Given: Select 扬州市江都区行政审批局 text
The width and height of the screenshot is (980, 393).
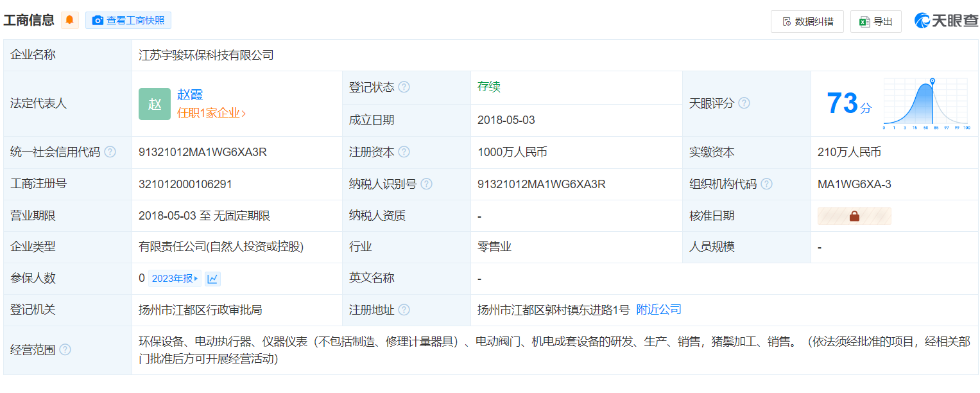Looking at the screenshot, I should [x=200, y=310].
